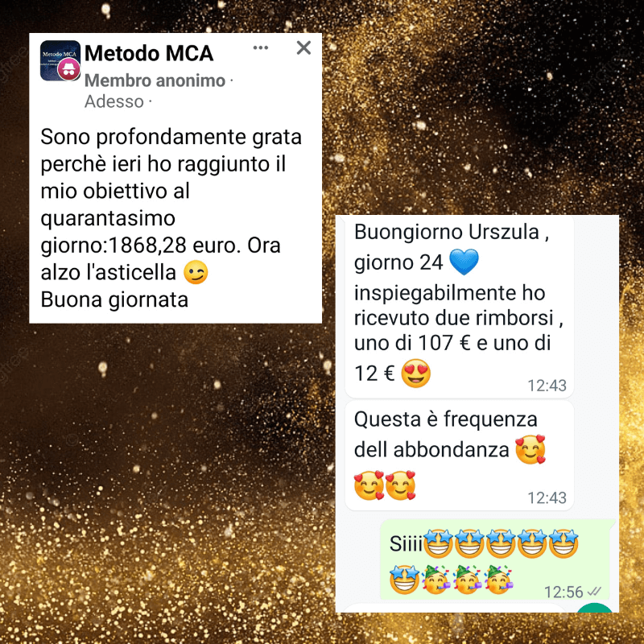
Task: Open the three-dots options menu on the post
Action: click(x=260, y=48)
